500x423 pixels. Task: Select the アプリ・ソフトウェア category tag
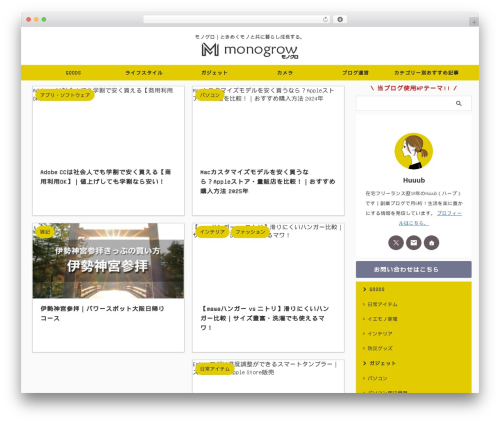65,95
